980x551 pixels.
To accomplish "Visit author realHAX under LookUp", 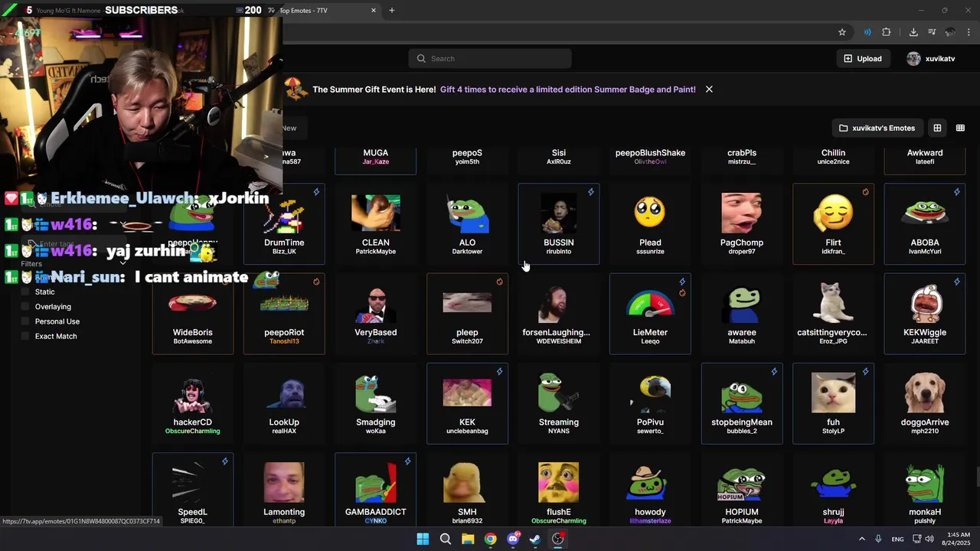I will click(284, 431).
